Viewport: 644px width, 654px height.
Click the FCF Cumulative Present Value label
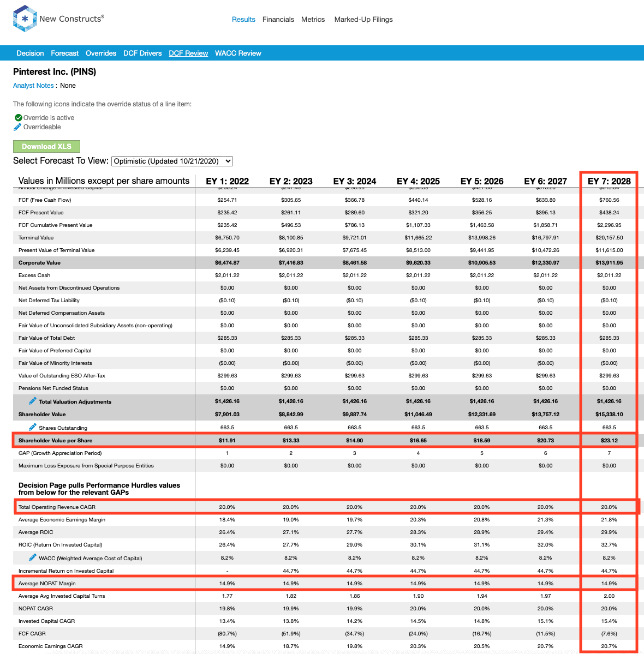tap(56, 225)
